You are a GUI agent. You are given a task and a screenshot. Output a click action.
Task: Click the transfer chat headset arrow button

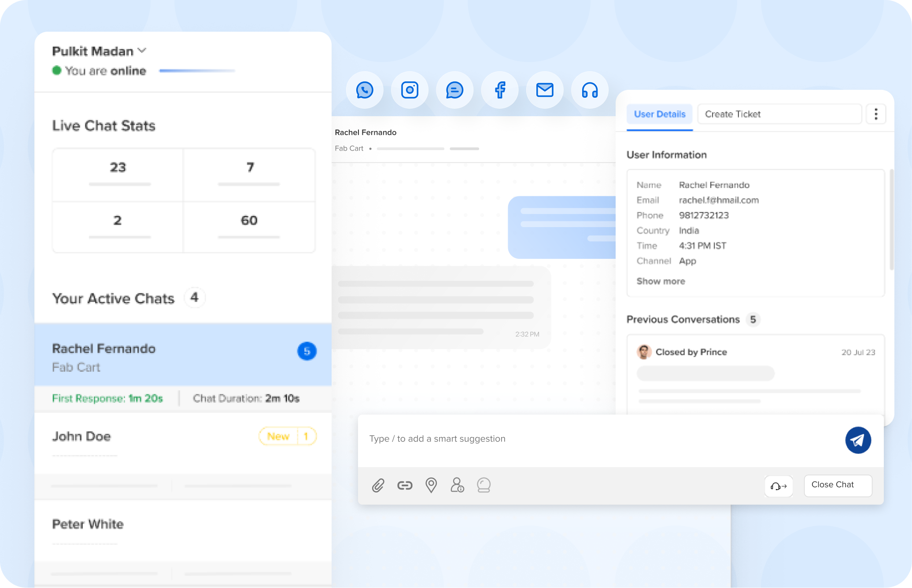[779, 486]
